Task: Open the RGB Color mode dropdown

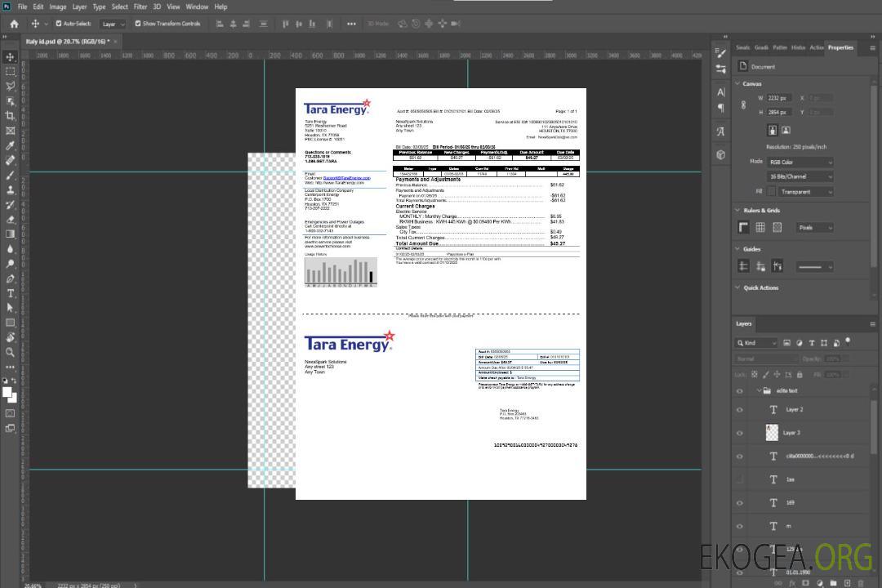Action: [800, 162]
